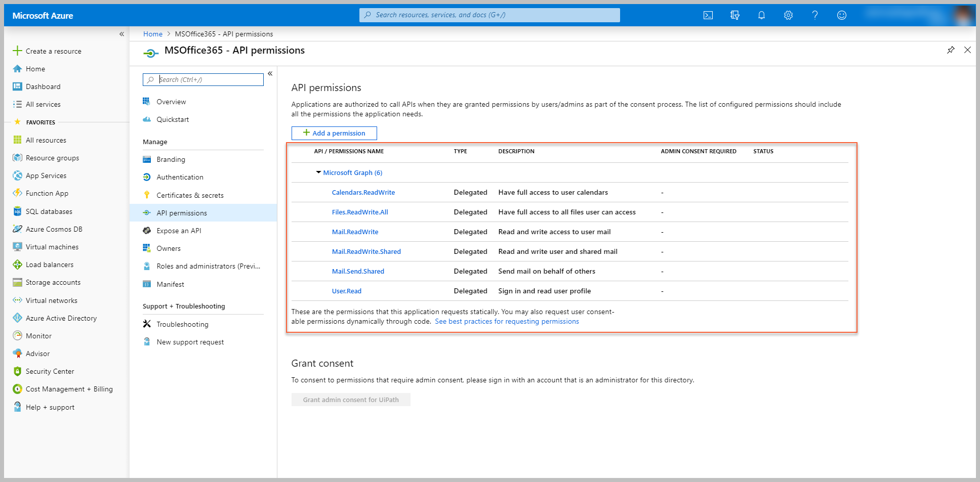Focus the blade menu Search (Ctrl+/) field
The height and width of the screenshot is (482, 980).
[x=203, y=79]
